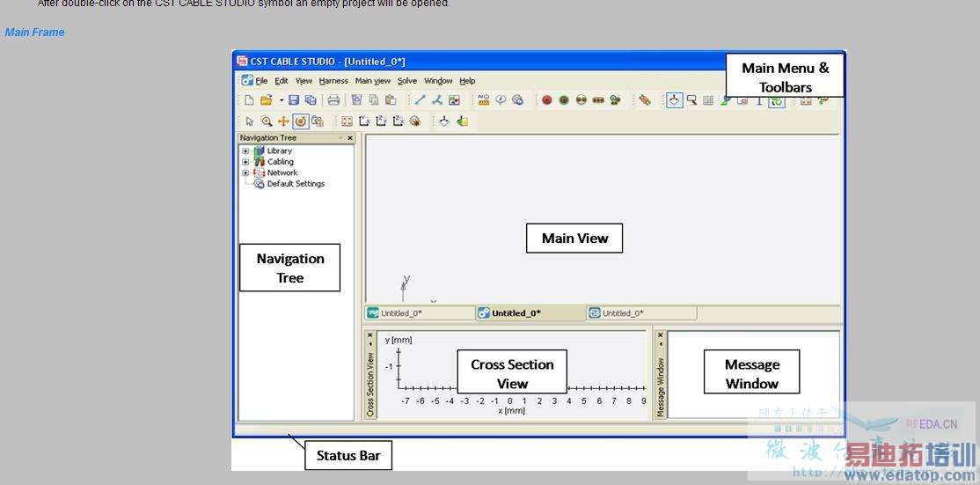Click the Save floppy disk icon
Viewport: 980px width, 485px height.
click(x=294, y=100)
